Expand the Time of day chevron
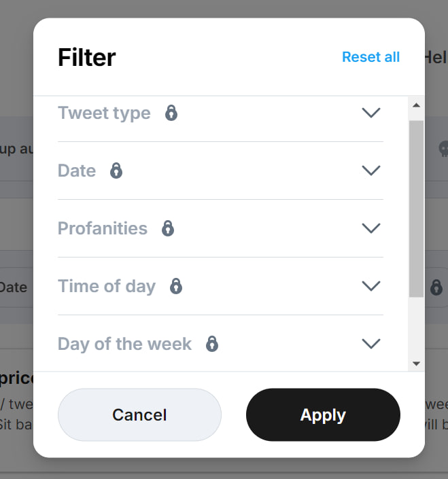 click(x=371, y=286)
